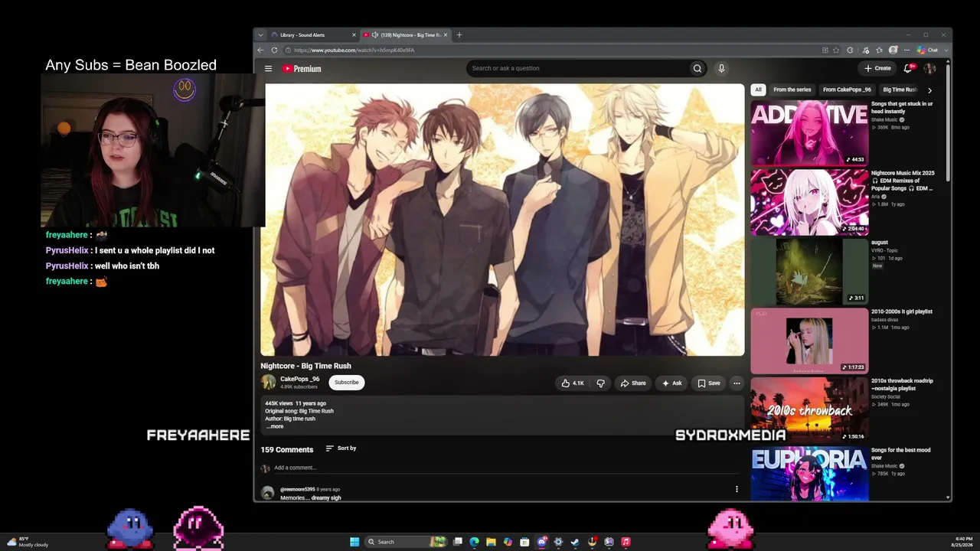Click the Windows taskbar Search box
Screen dimensions: 980x551
tap(406, 542)
